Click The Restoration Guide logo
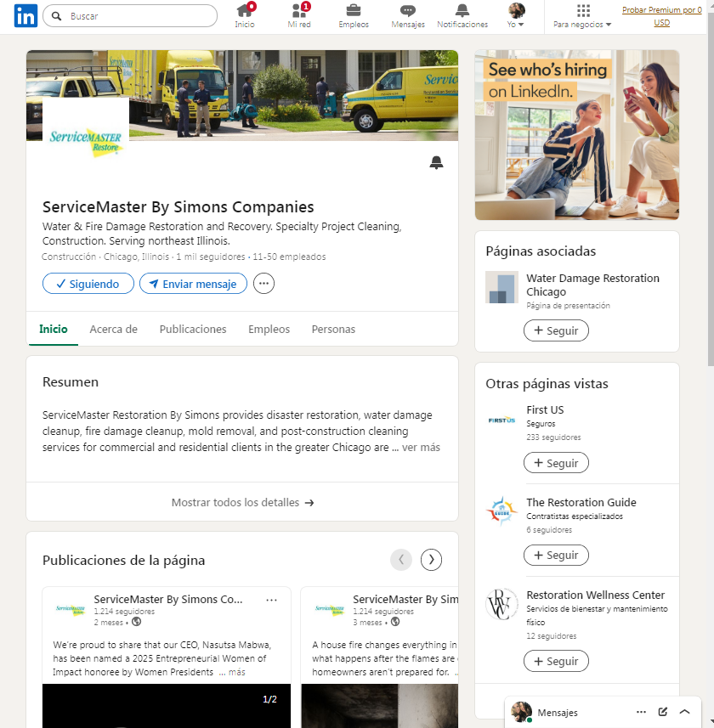Viewport: 714px width, 728px height. coord(501,512)
